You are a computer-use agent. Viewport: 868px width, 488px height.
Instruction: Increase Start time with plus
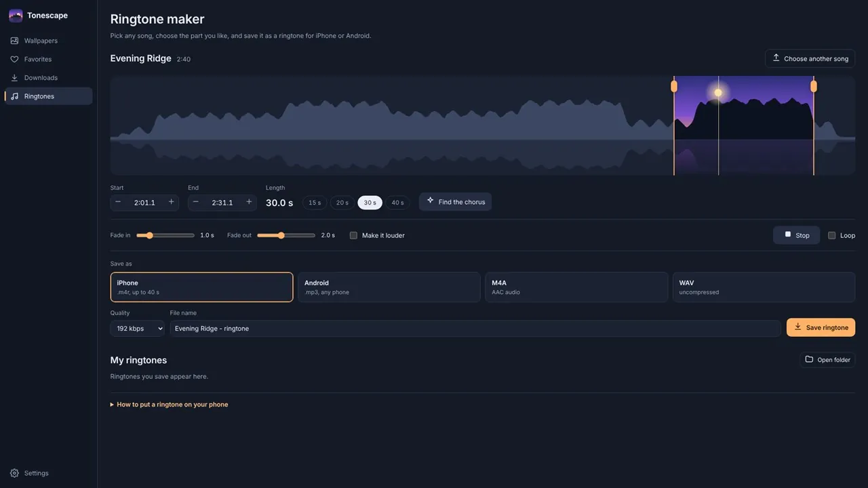point(171,202)
